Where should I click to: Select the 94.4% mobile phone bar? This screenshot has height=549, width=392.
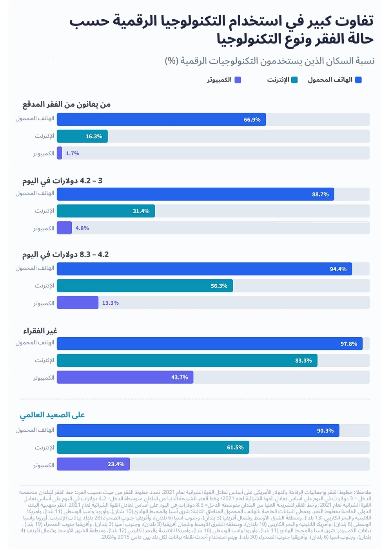point(204,269)
